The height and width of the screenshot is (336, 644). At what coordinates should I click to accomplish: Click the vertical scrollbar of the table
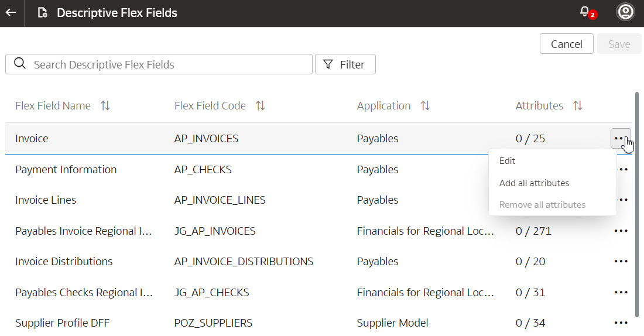[x=637, y=205]
